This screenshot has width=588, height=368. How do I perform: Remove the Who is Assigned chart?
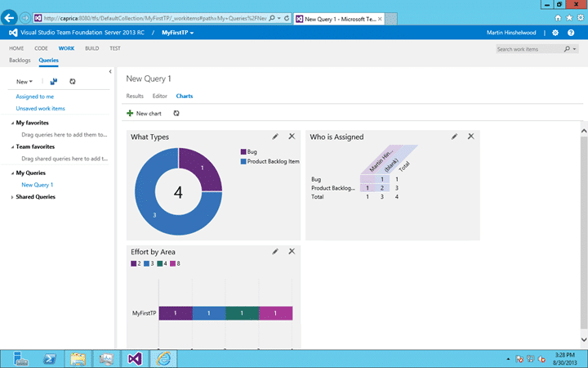pos(471,137)
